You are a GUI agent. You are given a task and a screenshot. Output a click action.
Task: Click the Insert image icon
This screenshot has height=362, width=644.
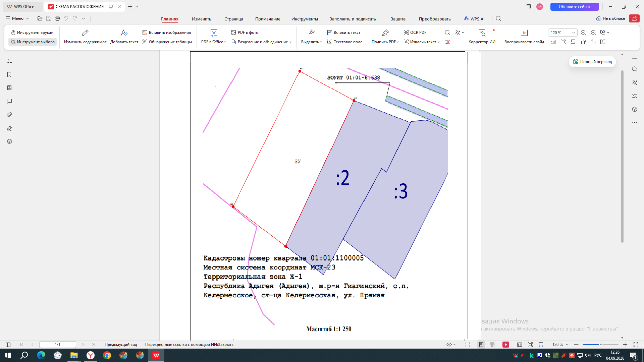pos(145,33)
